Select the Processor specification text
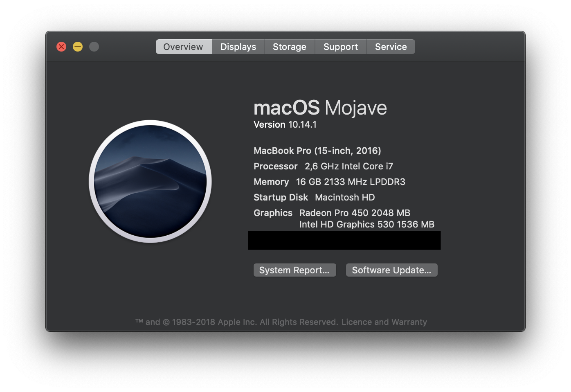Viewport: 571px width, 392px height. 343,166
